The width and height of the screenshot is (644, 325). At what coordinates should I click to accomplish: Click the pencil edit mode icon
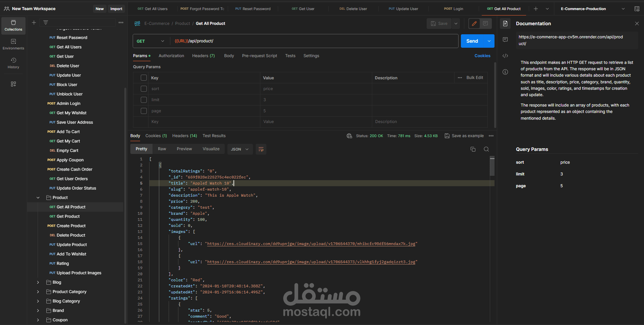[x=474, y=24]
